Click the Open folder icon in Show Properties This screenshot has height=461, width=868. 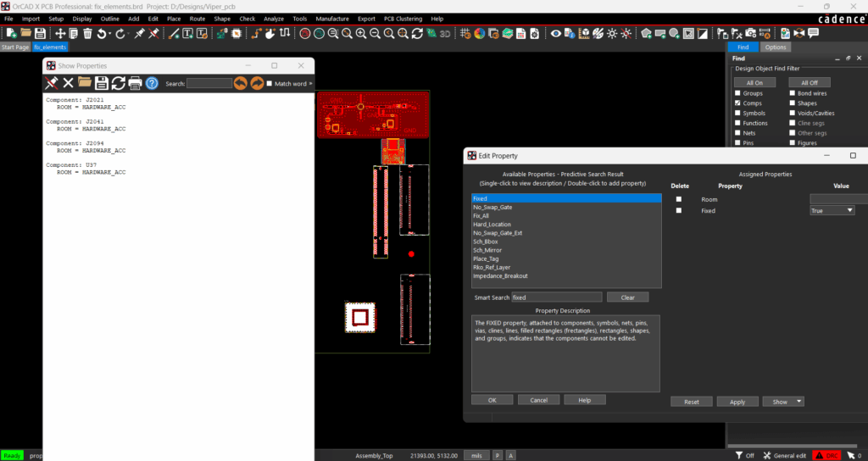click(85, 83)
